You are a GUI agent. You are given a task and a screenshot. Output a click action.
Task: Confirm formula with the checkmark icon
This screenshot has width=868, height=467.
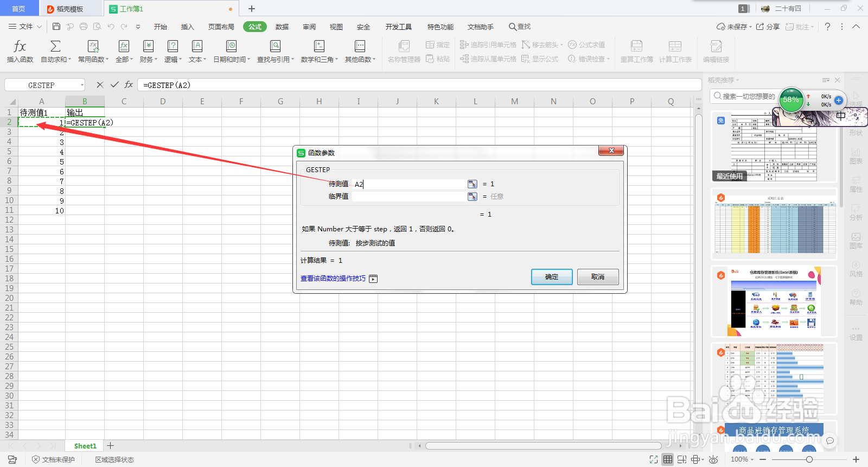[x=114, y=85]
